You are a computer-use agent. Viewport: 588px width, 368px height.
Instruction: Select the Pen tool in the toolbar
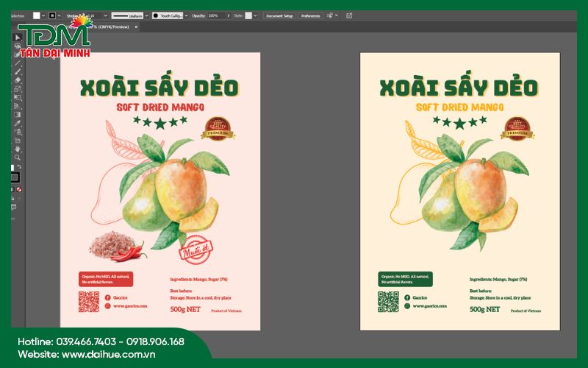[17, 54]
